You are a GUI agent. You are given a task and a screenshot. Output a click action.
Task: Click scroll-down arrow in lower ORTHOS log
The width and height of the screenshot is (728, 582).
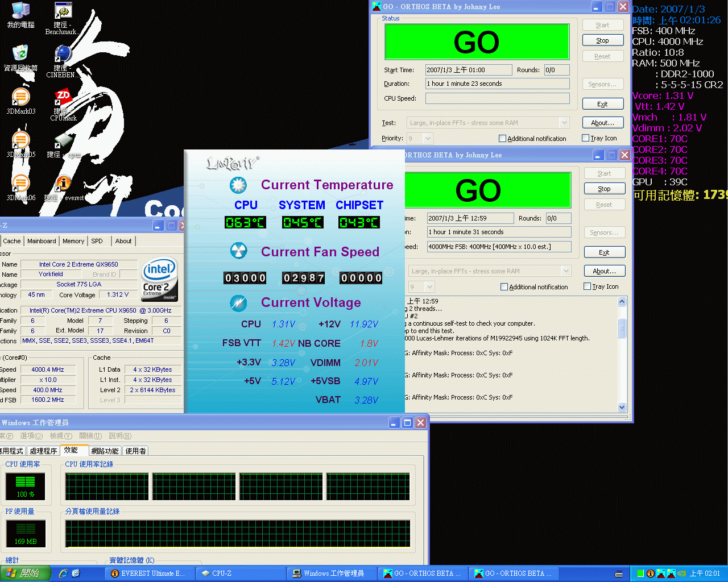coord(622,407)
